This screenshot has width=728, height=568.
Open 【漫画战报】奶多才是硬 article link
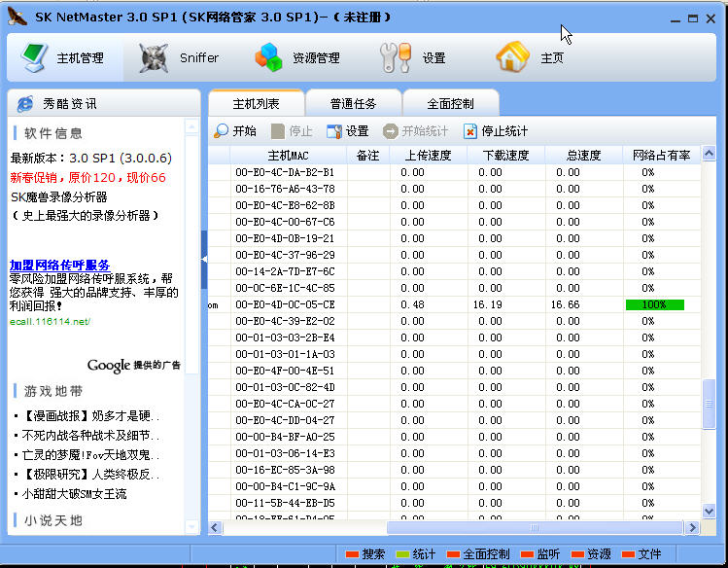click(90, 416)
